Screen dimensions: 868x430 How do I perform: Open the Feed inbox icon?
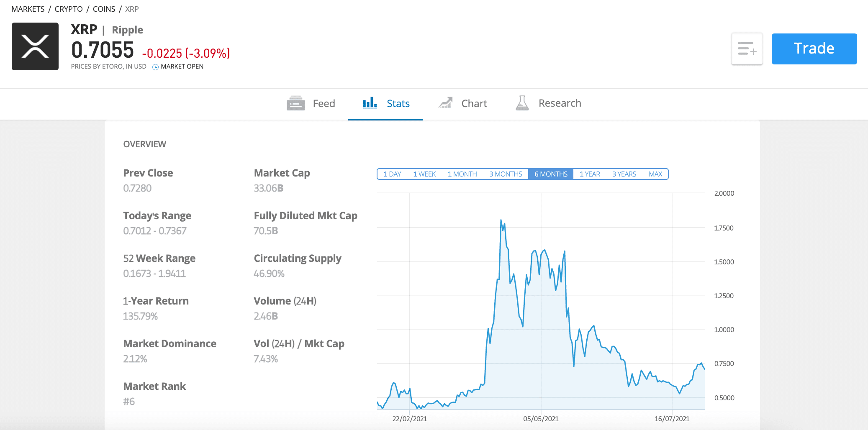297,103
